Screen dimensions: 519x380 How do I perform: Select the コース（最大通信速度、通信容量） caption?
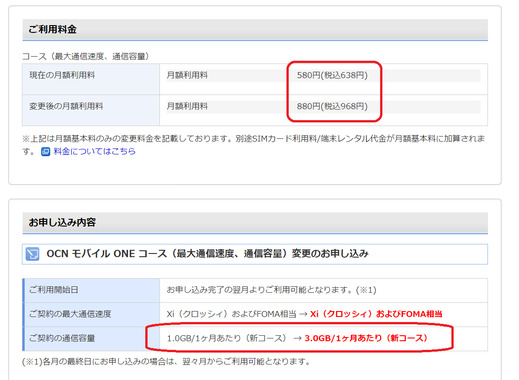[x=86, y=56]
